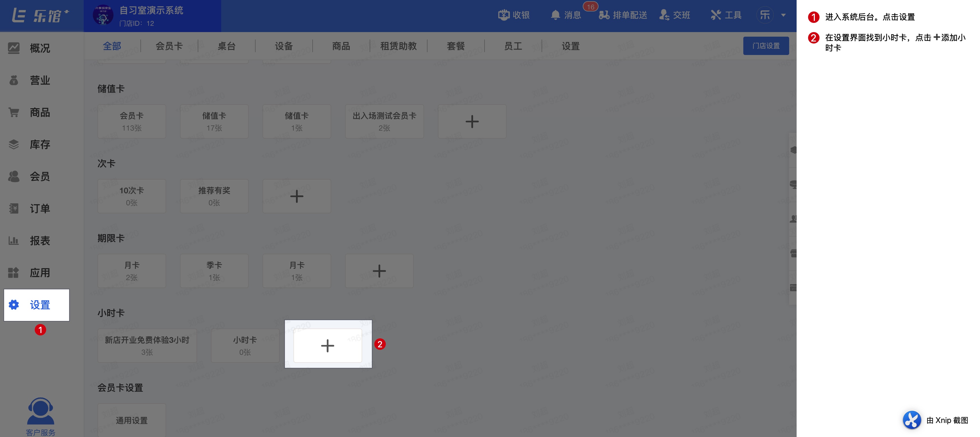Add a new 小时卡 with plus button
The width and height of the screenshot is (980, 437).
pos(328,345)
